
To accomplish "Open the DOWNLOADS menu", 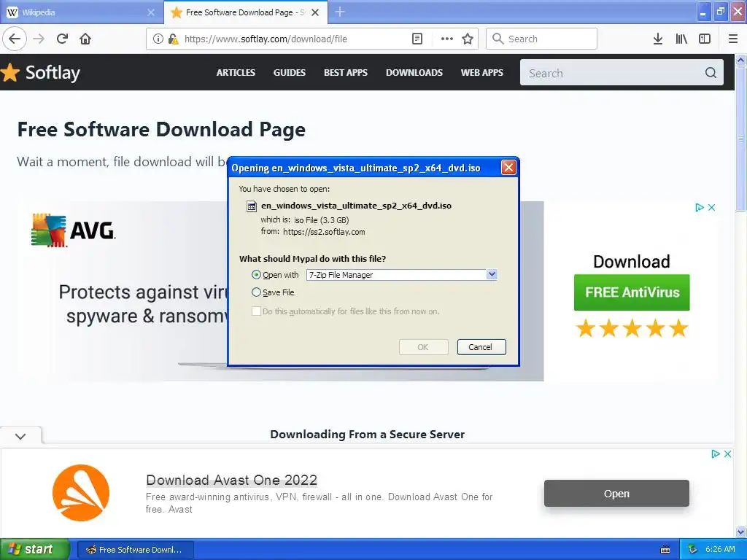I will click(x=414, y=72).
